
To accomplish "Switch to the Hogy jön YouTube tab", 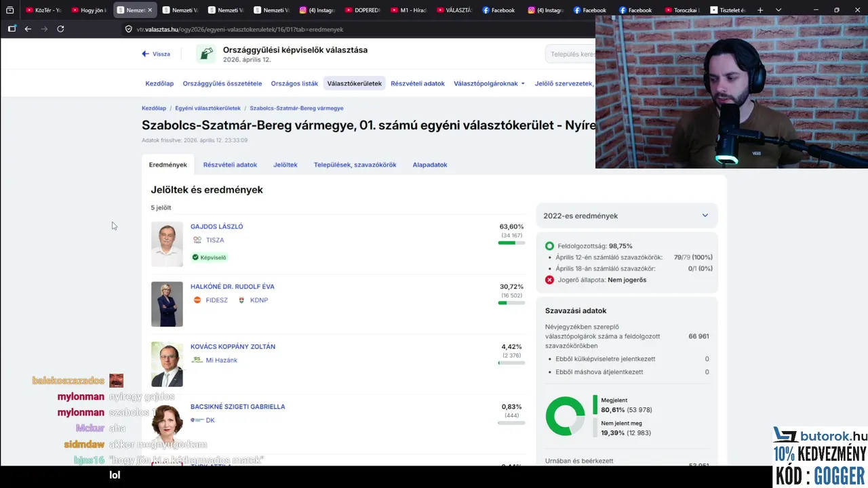I will click(x=89, y=10).
